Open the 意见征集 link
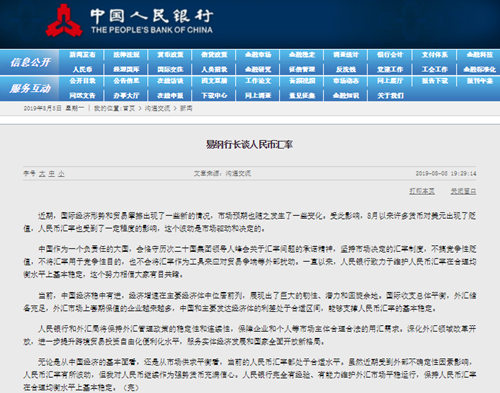 (x=302, y=96)
